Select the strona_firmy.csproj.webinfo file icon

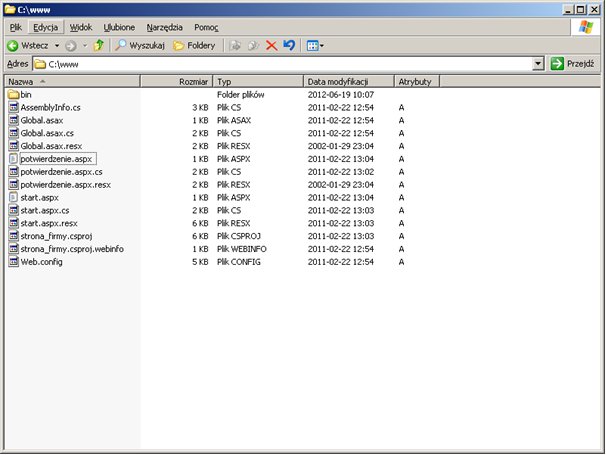(14, 249)
